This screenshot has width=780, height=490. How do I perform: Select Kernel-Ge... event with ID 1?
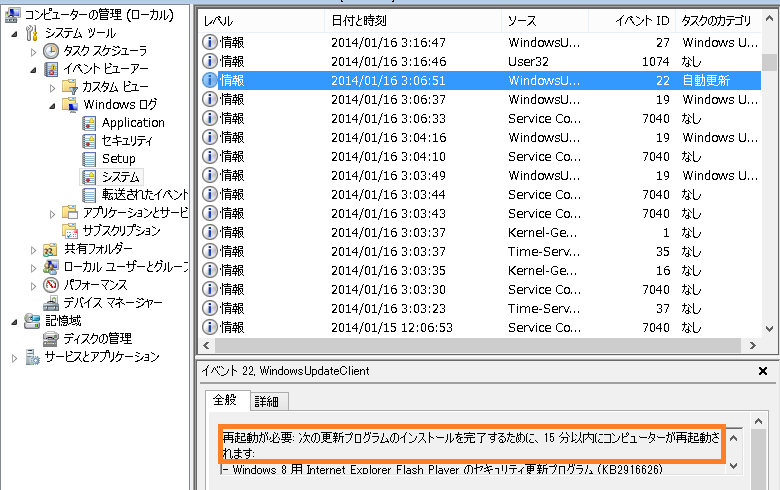tap(480, 232)
